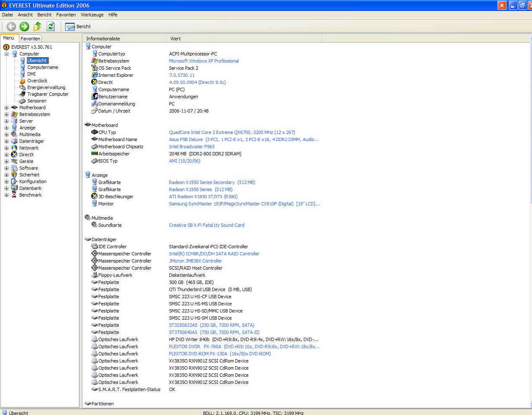The image size is (532, 415).
Task: Expand the Multimedia tree node
Action: tap(6, 134)
